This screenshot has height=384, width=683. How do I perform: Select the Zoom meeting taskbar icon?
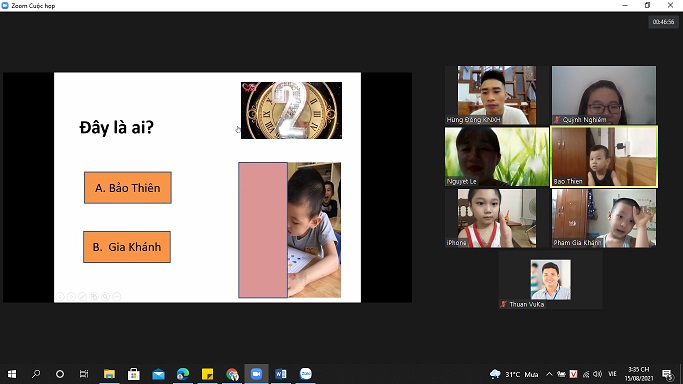pos(256,374)
